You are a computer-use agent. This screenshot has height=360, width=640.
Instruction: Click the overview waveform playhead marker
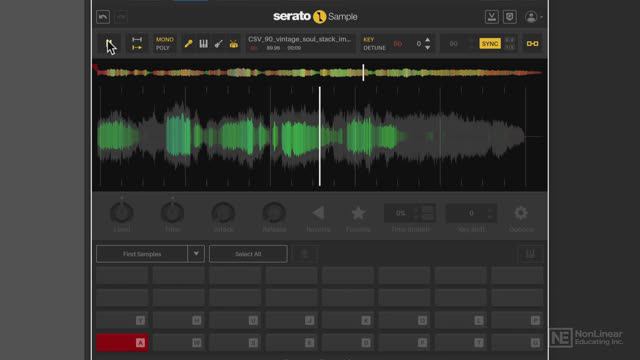pos(363,72)
